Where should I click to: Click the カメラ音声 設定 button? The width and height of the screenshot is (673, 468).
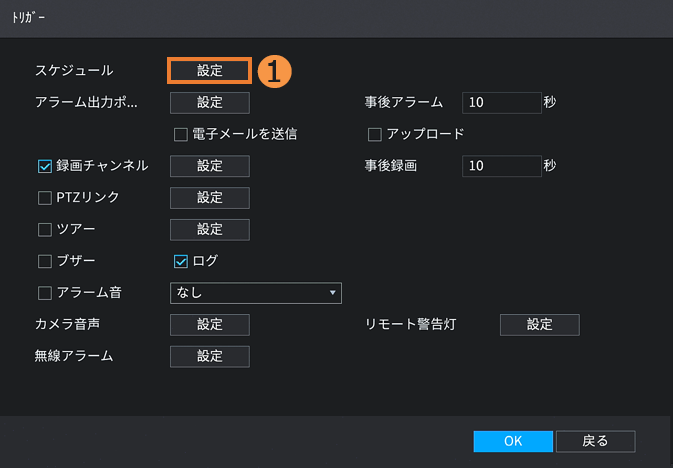209,324
